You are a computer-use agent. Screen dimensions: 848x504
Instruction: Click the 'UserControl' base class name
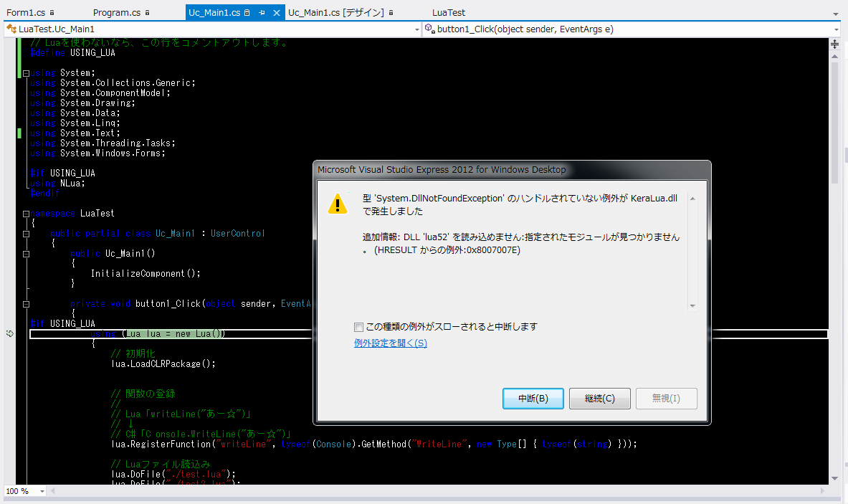coord(237,234)
